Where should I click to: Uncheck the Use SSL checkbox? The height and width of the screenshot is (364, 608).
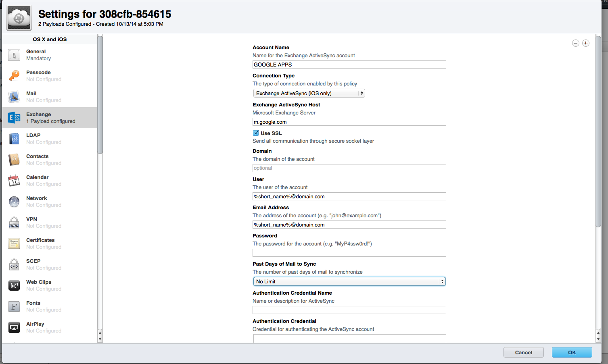[x=256, y=133]
